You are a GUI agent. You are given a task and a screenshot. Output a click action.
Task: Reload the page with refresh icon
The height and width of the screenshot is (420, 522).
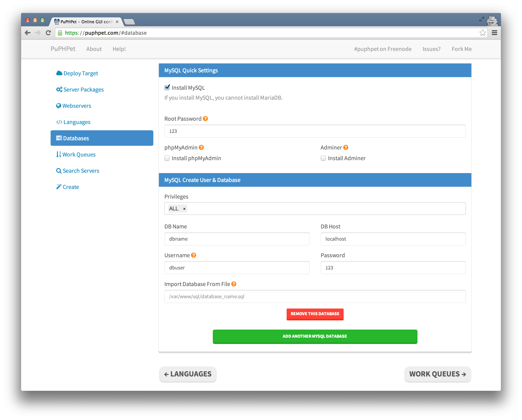click(48, 33)
